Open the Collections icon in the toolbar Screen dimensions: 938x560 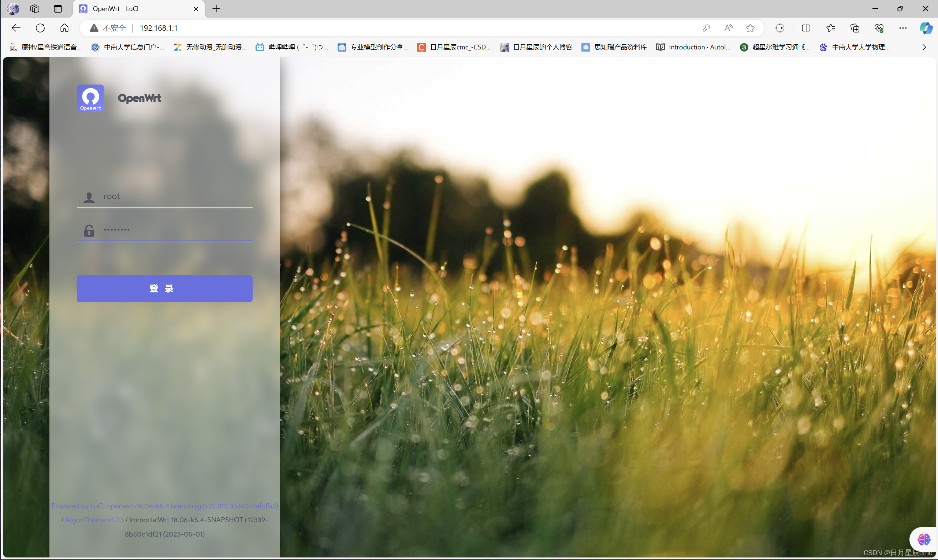click(855, 28)
